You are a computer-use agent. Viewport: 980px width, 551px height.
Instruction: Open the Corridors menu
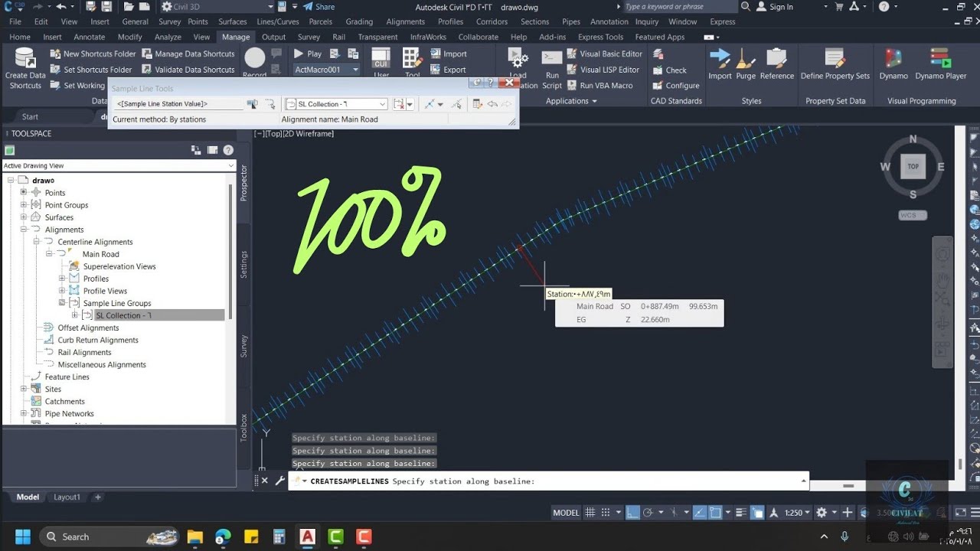click(x=491, y=21)
